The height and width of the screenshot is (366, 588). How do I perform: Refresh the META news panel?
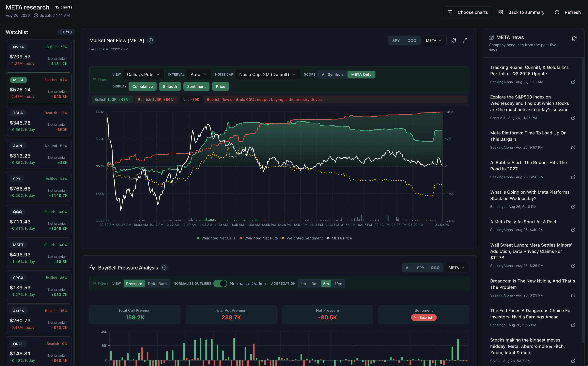[574, 38]
